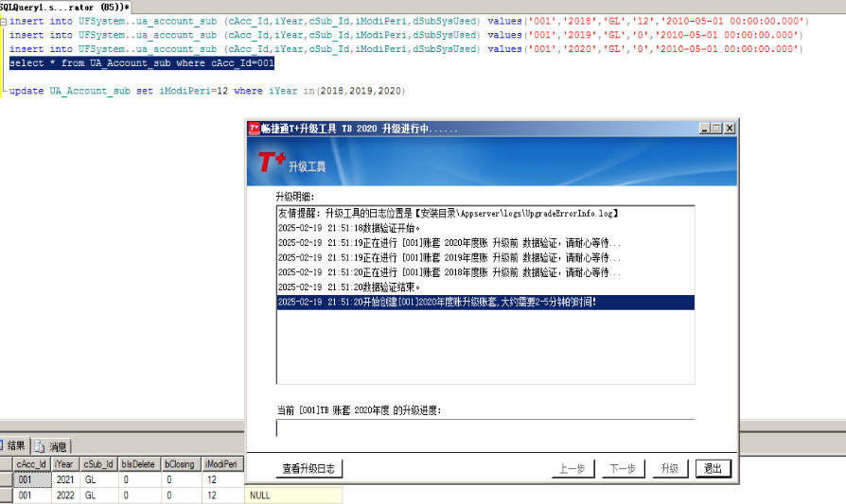The image size is (846, 504).
Task: Select the NULL cell in results
Action: point(293,495)
